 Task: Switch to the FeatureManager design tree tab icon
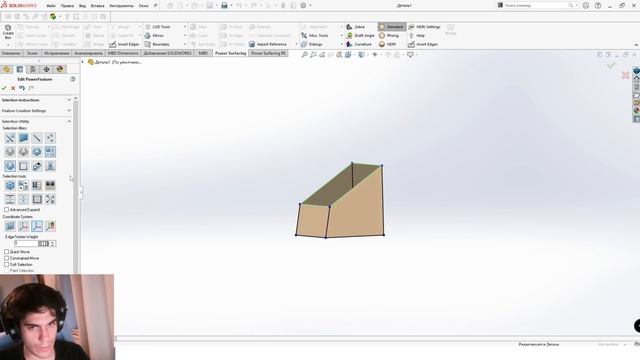click(x=7, y=69)
